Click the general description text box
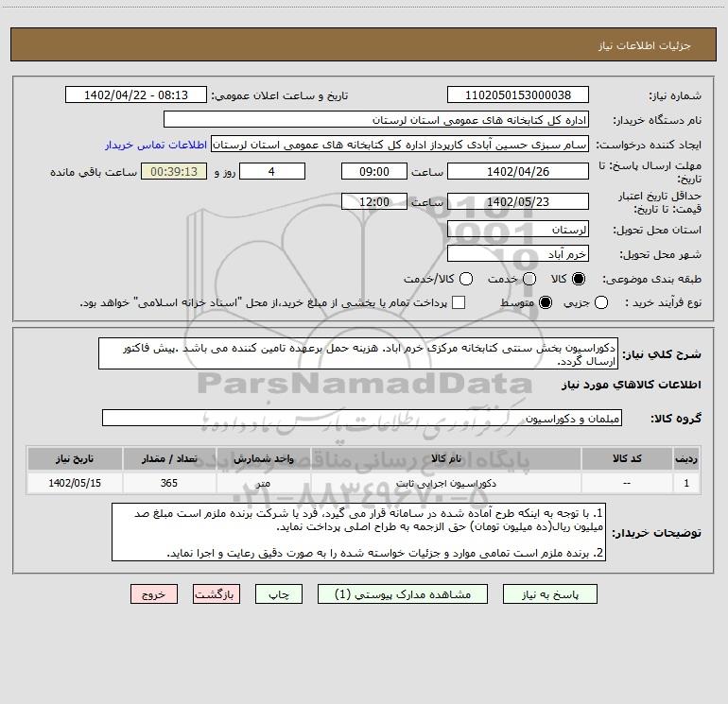 [358, 353]
